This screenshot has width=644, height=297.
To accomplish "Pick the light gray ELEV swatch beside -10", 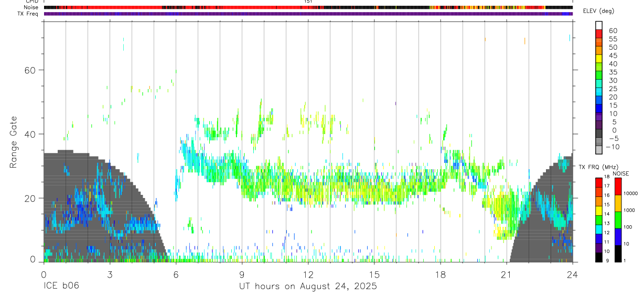I will (599, 149).
